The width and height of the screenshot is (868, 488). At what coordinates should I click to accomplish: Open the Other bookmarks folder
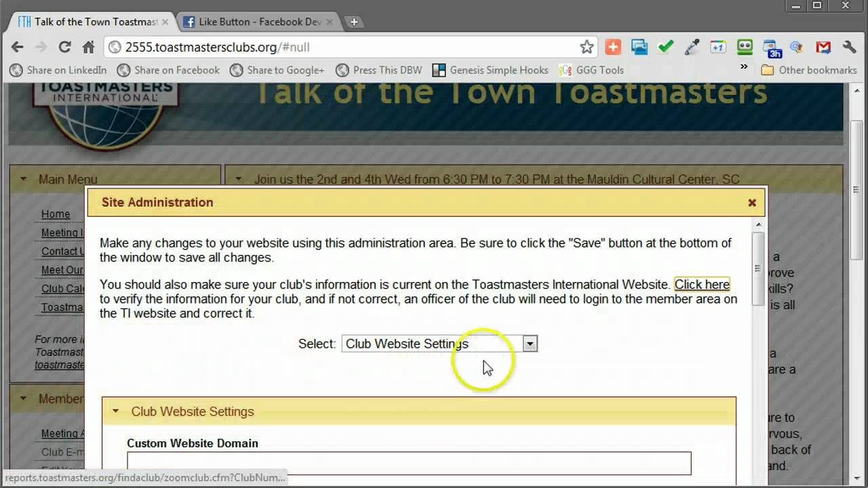809,70
